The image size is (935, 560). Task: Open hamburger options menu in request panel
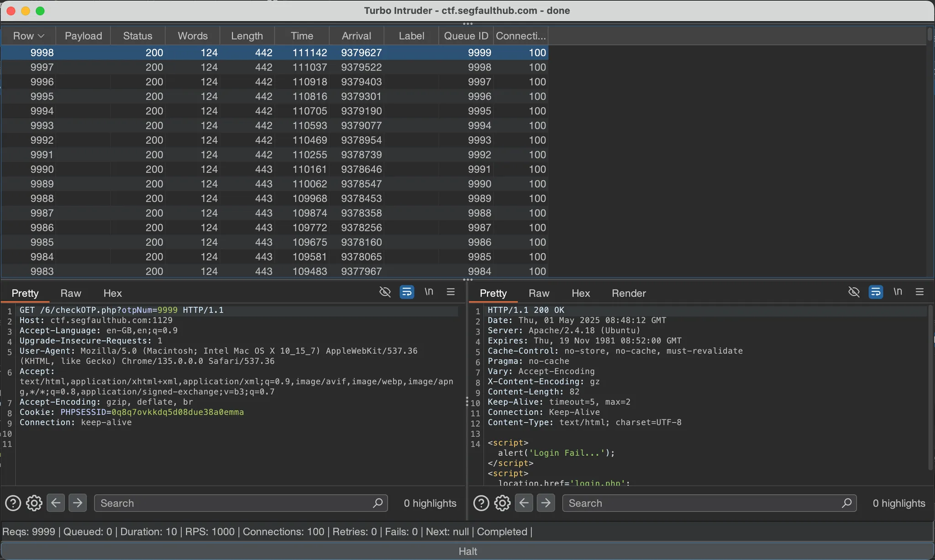pyautogui.click(x=451, y=292)
